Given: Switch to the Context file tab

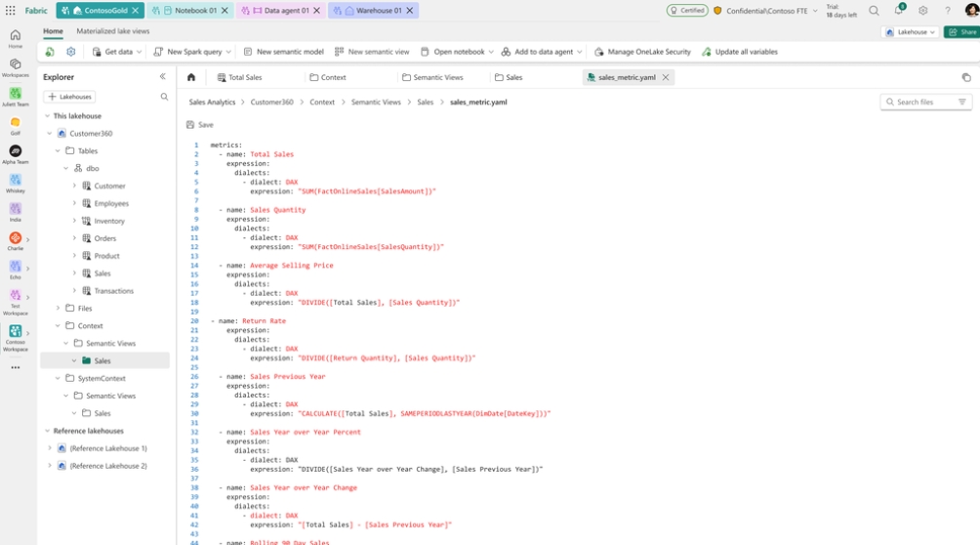Looking at the screenshot, I should 328,77.
